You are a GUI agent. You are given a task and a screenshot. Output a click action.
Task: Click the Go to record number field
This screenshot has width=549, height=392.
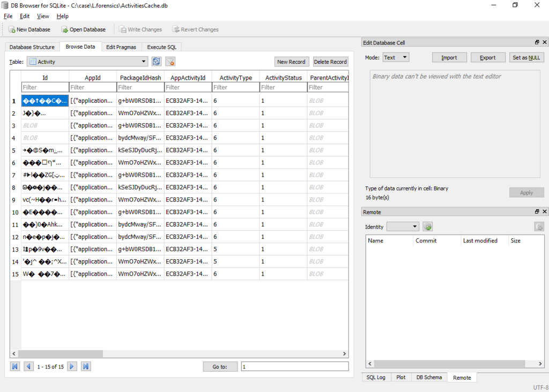click(x=295, y=366)
